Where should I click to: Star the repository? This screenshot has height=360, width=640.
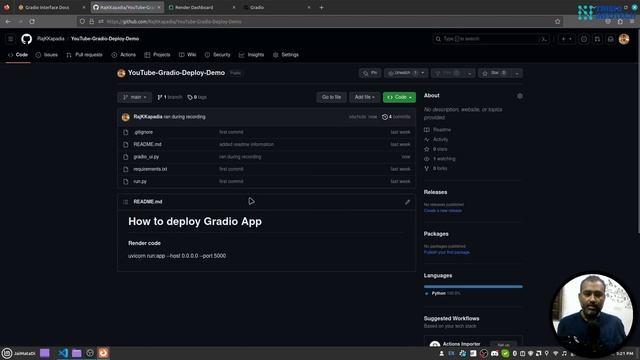pyautogui.click(x=494, y=73)
